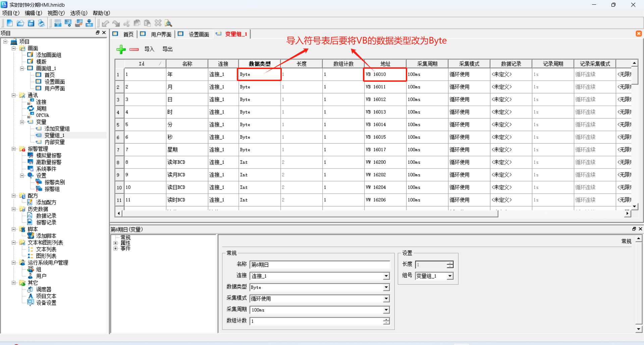
Task: Open 离散量报警 in the tree
Action: click(x=49, y=162)
